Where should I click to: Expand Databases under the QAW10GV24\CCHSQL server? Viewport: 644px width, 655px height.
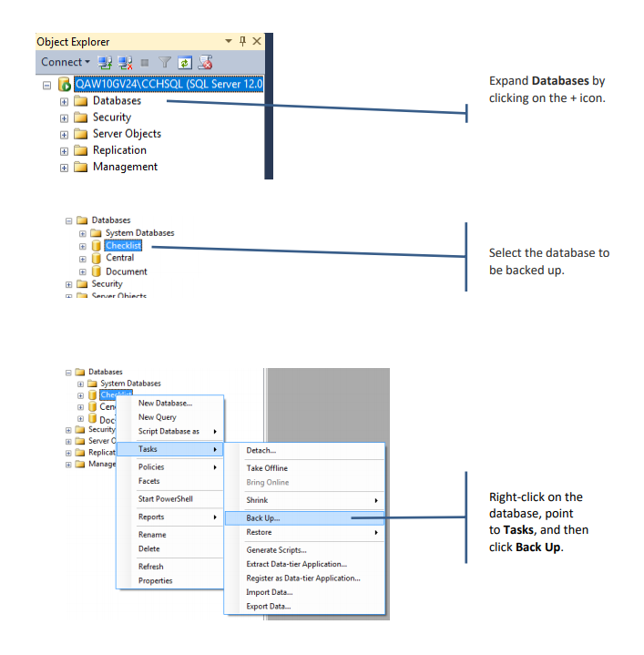click(x=64, y=101)
